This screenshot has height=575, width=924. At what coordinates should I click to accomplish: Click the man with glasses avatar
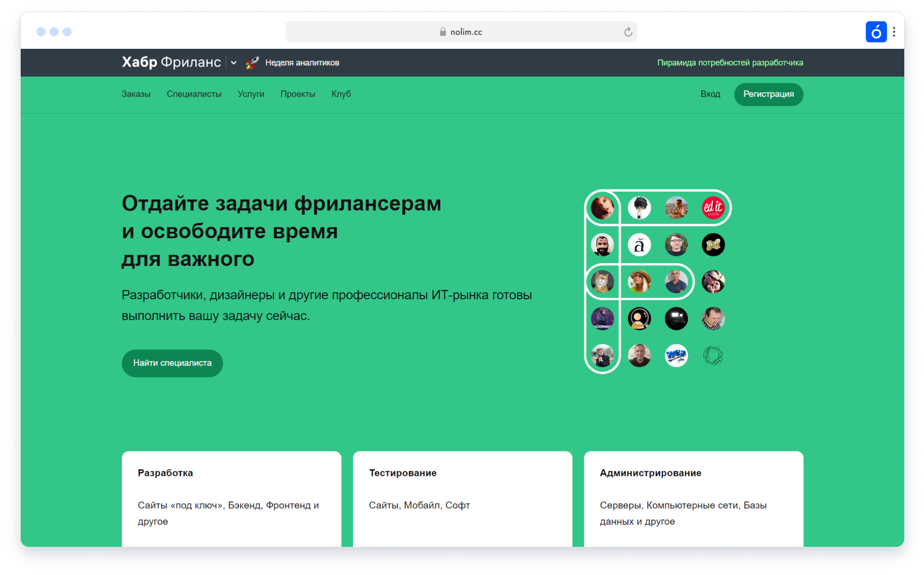[x=676, y=245]
